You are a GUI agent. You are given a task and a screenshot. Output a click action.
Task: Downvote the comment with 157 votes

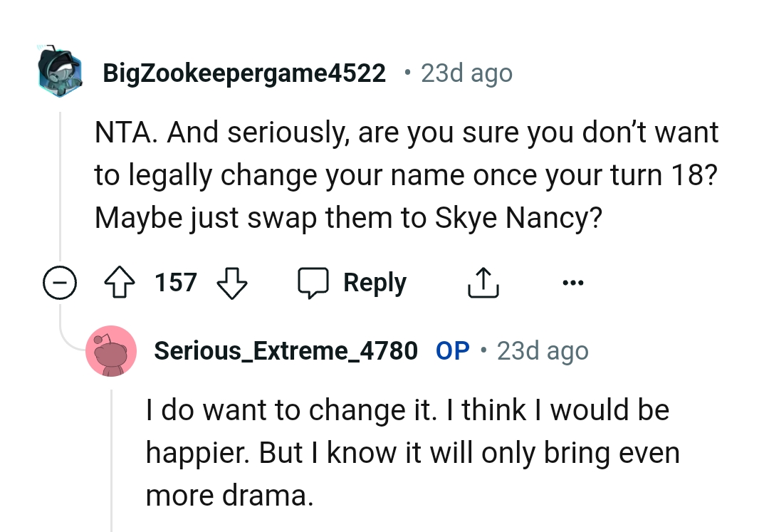coord(231,283)
